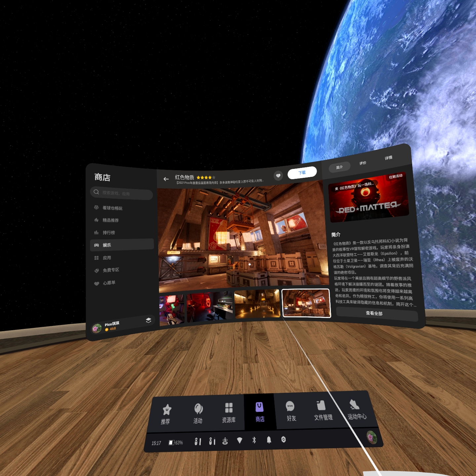The height and width of the screenshot is (476, 476).
Task: Open 排行榜 rankings in the sidebar
Action: pos(122,233)
